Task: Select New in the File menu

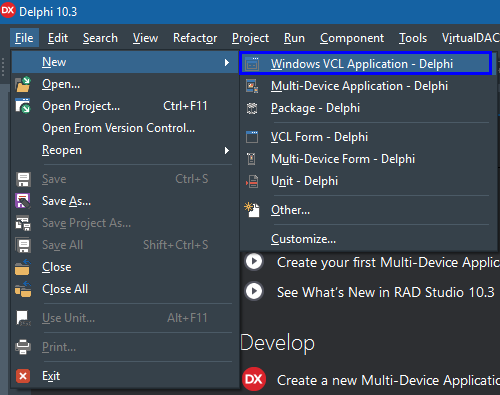Action: tap(125, 62)
